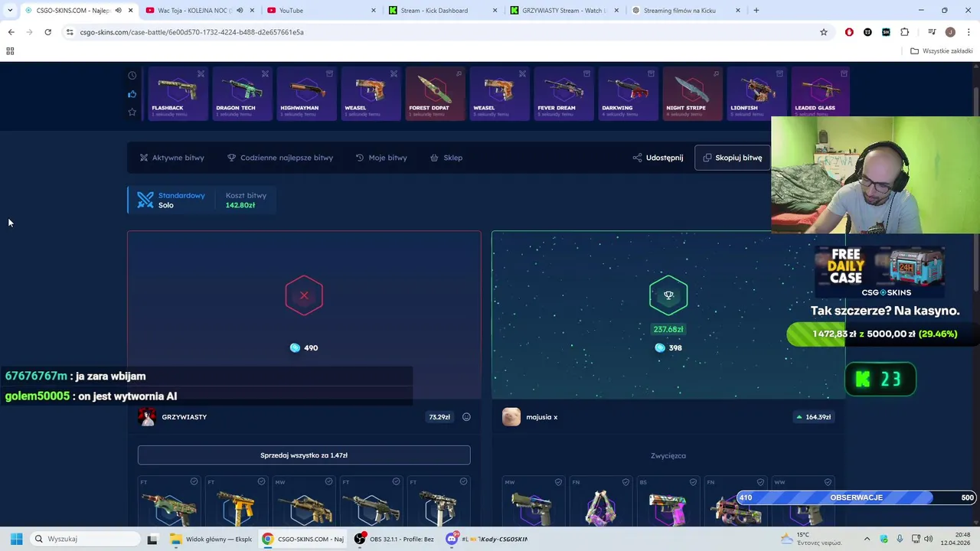Click GRZYWIASTY player avatar
The image size is (980, 551).
pos(147,417)
